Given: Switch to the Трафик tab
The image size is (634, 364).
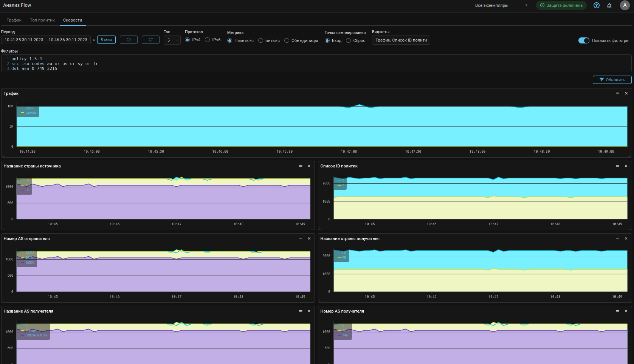Looking at the screenshot, I should 14,20.
